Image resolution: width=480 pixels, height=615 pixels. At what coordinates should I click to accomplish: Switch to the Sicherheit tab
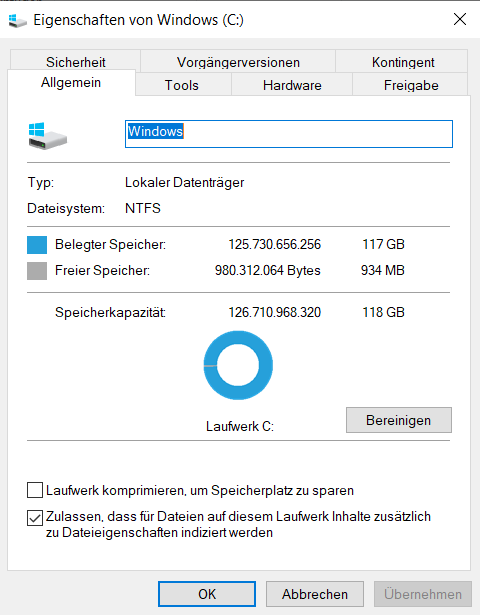click(75, 62)
